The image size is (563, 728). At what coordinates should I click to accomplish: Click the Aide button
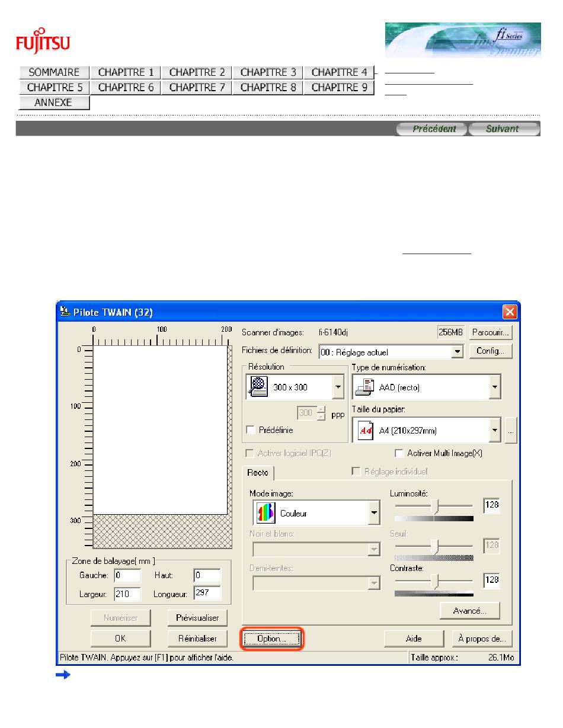click(x=414, y=639)
